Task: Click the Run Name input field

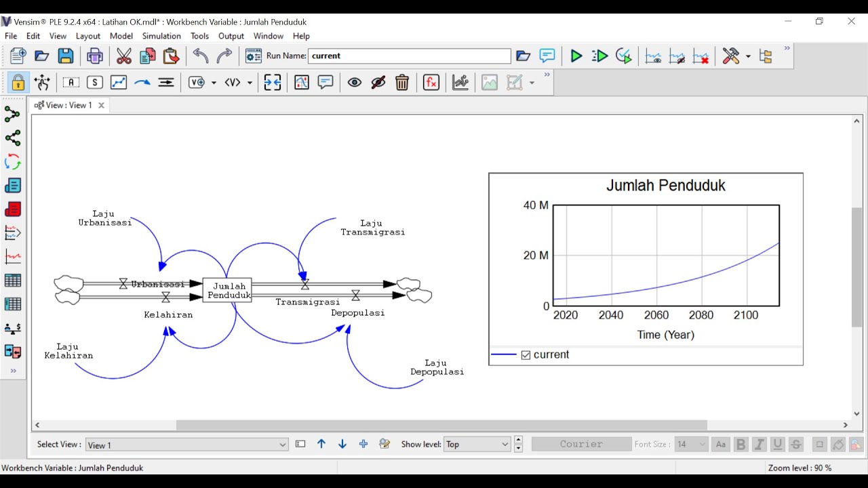Action: point(410,56)
